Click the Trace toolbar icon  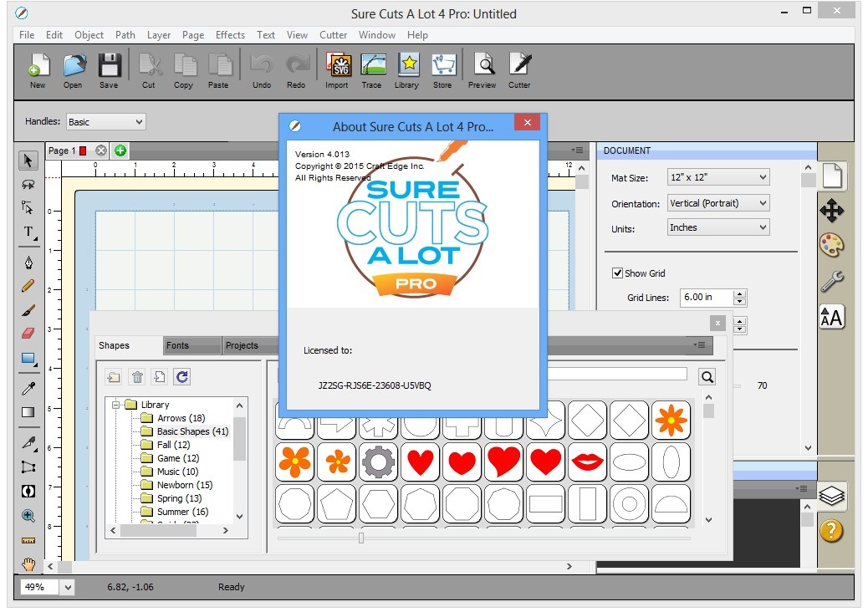pos(372,70)
